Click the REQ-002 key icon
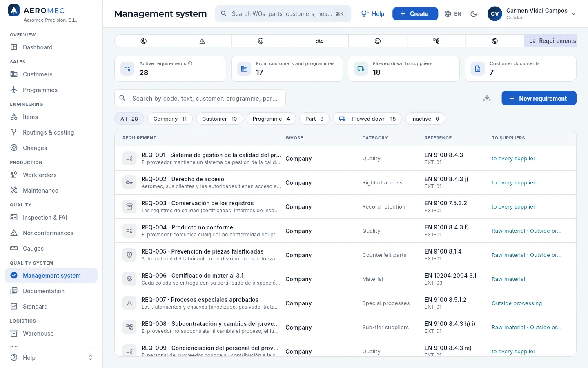This screenshot has height=368, width=588. pos(129,183)
